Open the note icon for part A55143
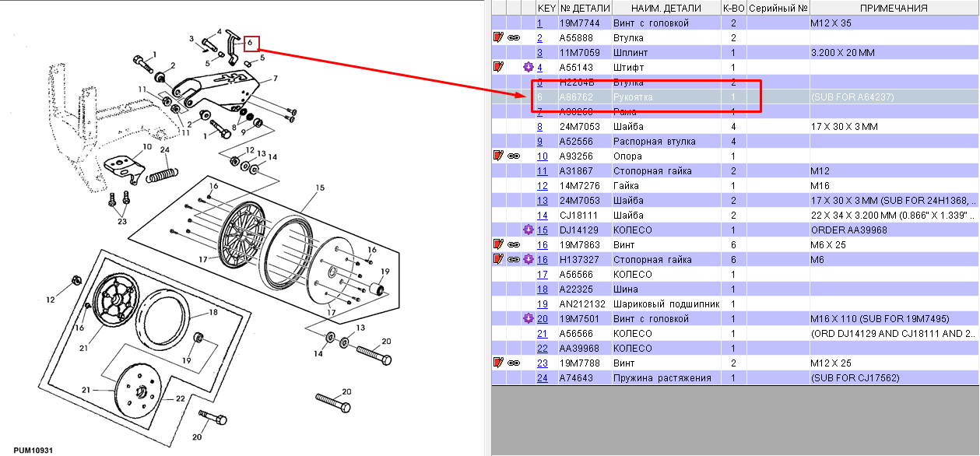980x456 pixels. (x=498, y=67)
